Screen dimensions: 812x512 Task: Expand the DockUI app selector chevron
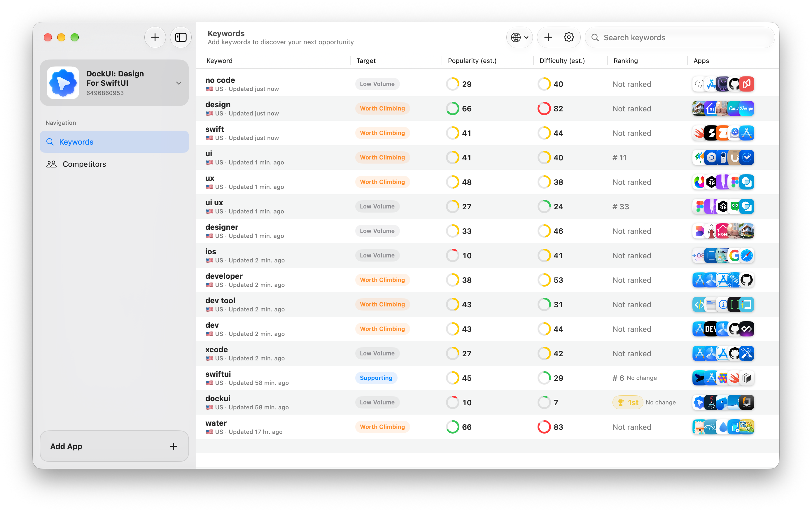179,83
